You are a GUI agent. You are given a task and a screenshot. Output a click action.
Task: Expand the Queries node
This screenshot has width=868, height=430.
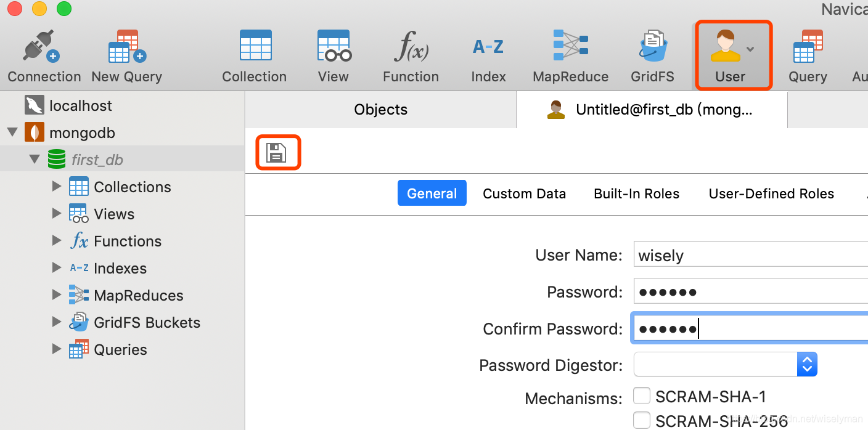(x=57, y=349)
